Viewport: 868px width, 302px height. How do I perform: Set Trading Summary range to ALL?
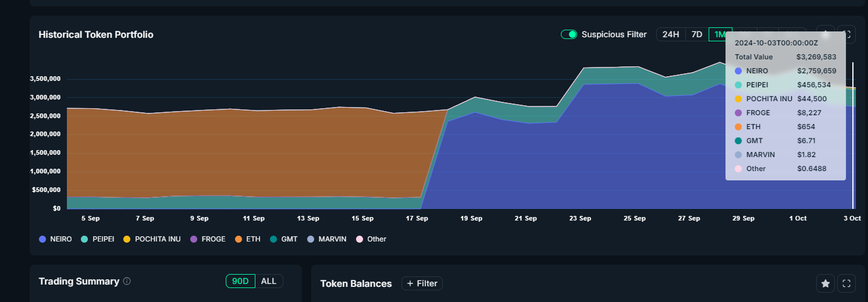coord(269,281)
